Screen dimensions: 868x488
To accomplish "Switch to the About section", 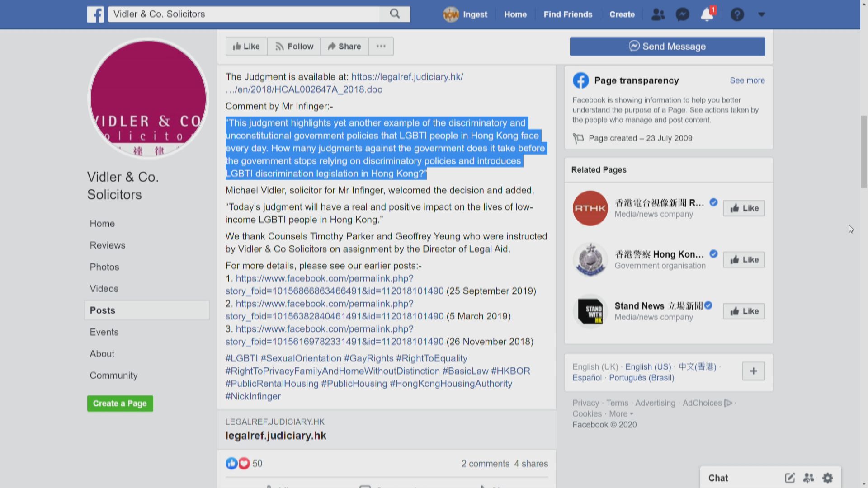I will (x=102, y=354).
